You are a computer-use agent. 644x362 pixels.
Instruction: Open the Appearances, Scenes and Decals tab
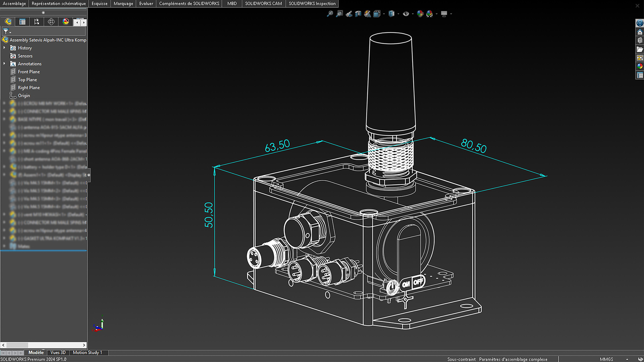coord(640,66)
